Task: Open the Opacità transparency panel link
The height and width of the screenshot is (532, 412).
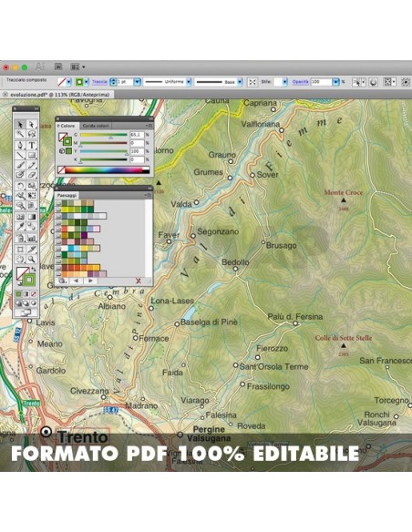Action: tap(301, 82)
